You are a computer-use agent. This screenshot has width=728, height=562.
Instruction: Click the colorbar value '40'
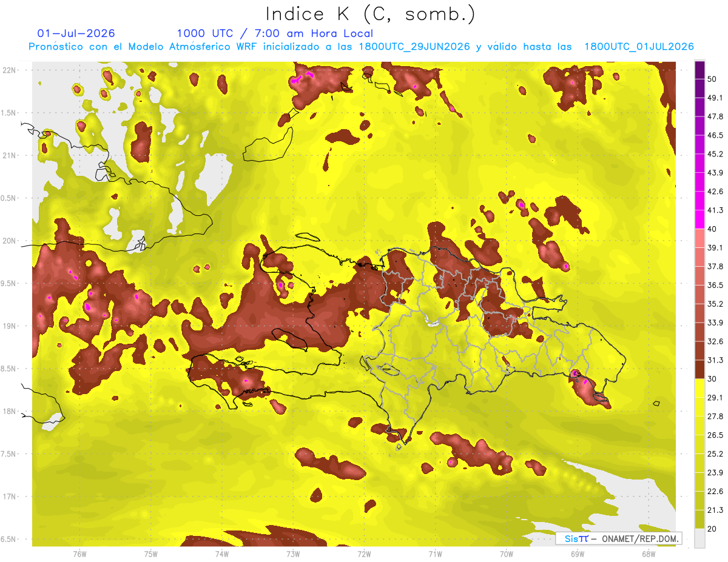click(x=712, y=229)
